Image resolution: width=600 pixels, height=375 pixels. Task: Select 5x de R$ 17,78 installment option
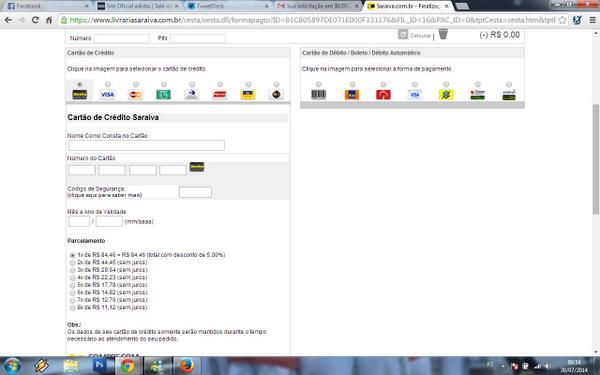click(73, 285)
